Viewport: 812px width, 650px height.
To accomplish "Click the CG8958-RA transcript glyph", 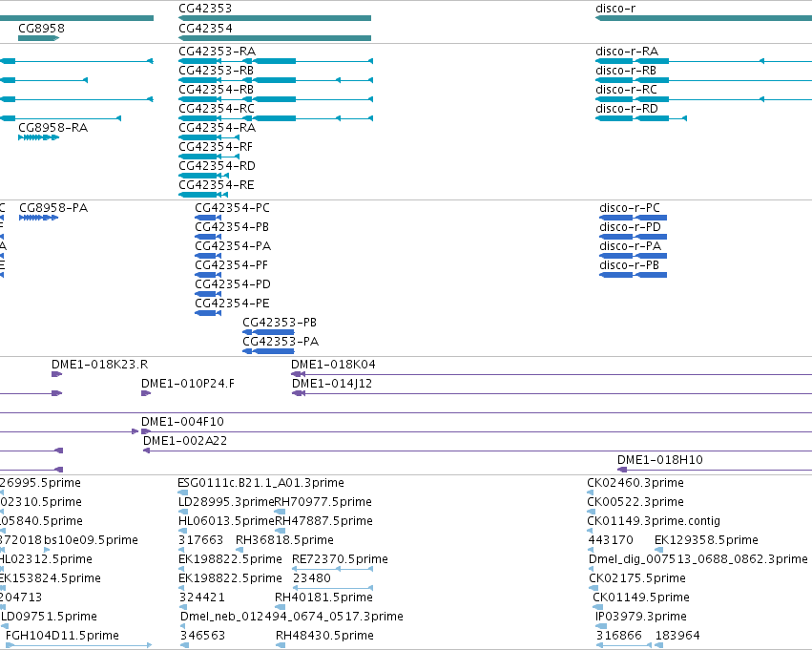I will click(x=39, y=137).
